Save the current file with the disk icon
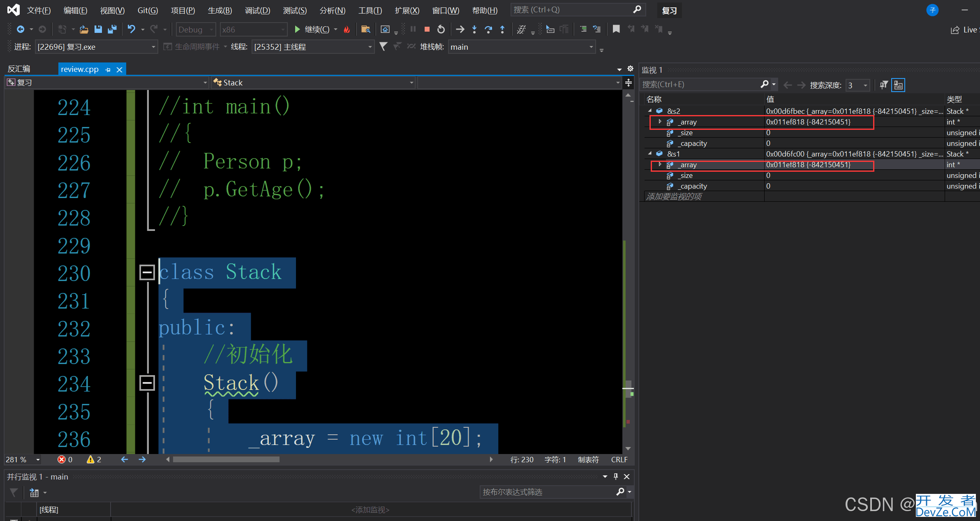980x521 pixels. [98, 29]
